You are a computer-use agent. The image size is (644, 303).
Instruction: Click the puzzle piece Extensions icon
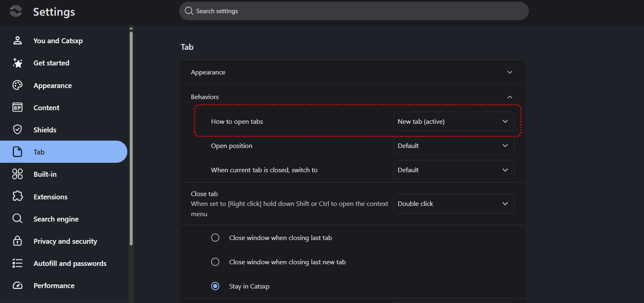tap(18, 196)
